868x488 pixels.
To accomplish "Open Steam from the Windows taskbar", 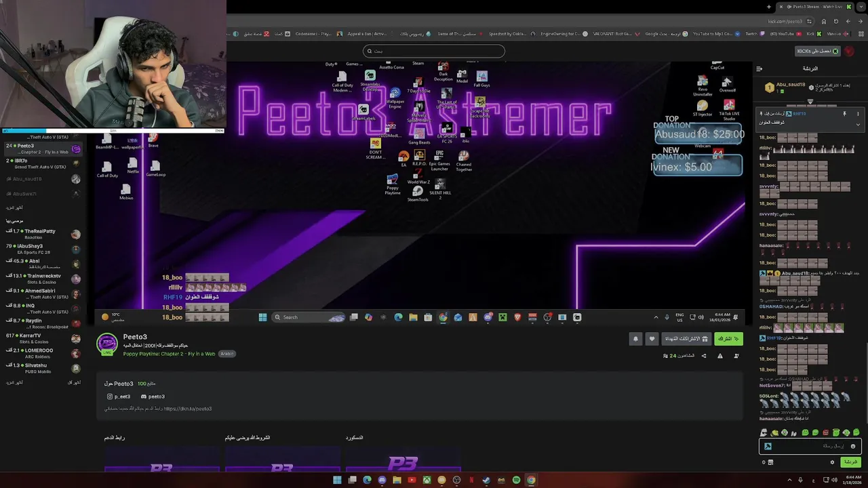I will pyautogui.click(x=486, y=481).
